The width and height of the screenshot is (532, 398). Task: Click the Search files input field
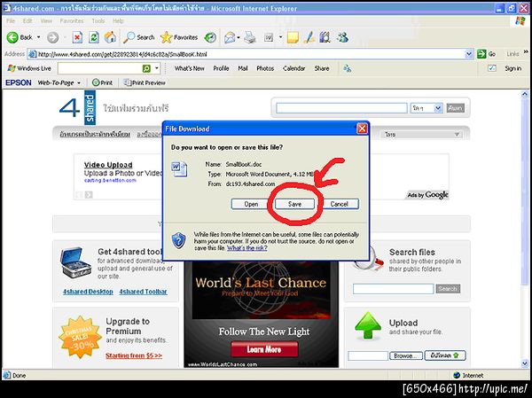[393, 289]
